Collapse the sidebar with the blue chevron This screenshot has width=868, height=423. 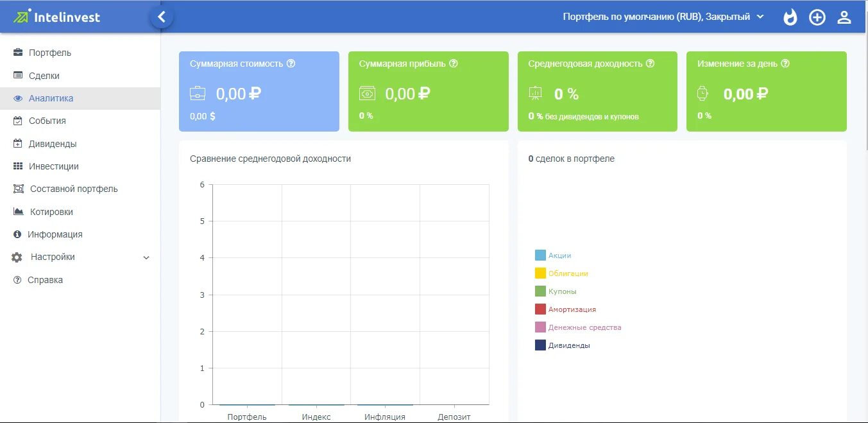click(161, 17)
